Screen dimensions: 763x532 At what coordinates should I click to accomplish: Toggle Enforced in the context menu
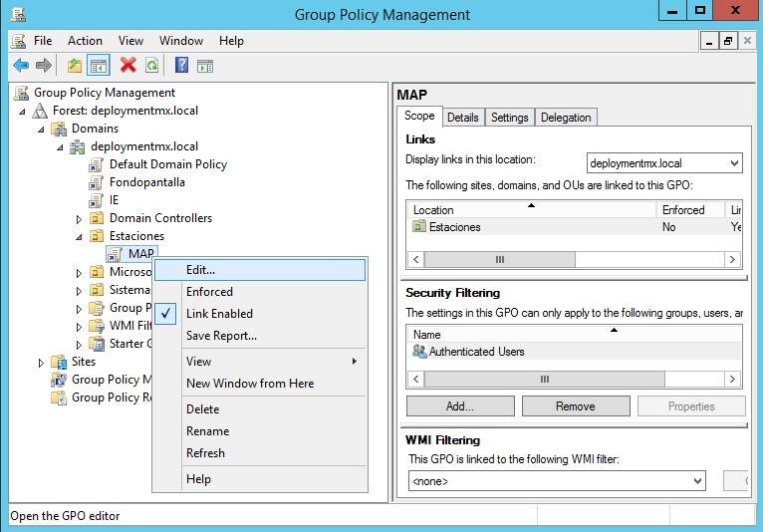[209, 292]
